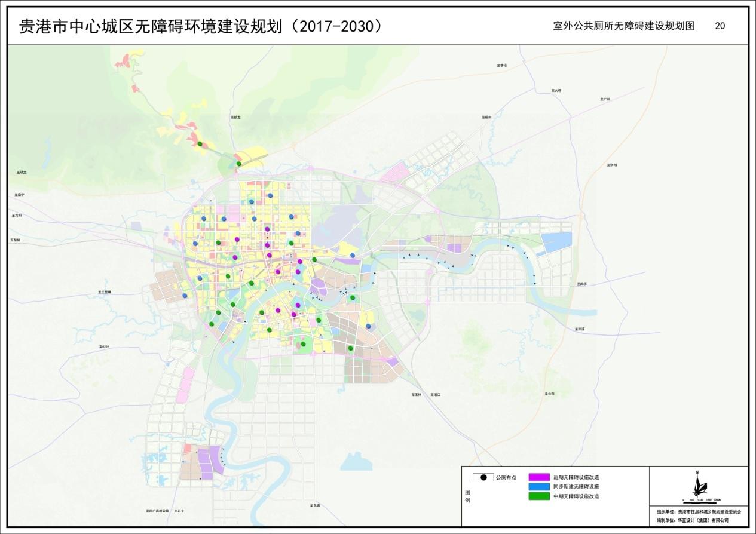Select the blue marker nearest 至三里镇 label
Screen dimensions: 756x534
point(185,296)
